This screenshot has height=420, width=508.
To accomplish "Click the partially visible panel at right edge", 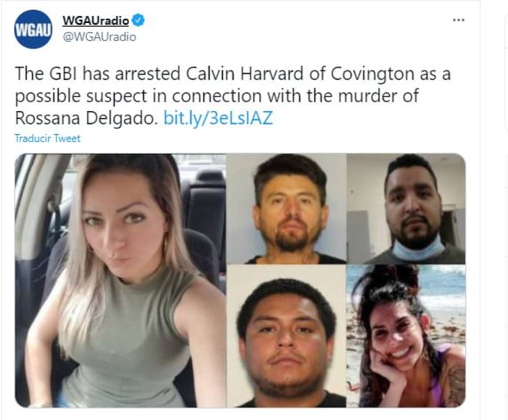I will click(507, 65).
